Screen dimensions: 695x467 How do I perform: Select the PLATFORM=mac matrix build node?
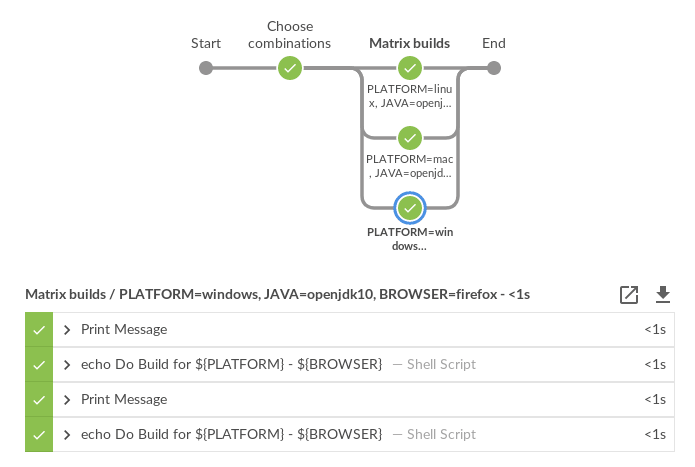click(409, 138)
